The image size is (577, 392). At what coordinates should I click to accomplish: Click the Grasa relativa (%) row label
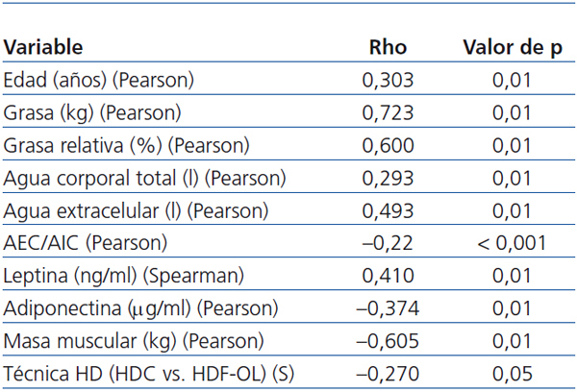pyautogui.click(x=127, y=146)
